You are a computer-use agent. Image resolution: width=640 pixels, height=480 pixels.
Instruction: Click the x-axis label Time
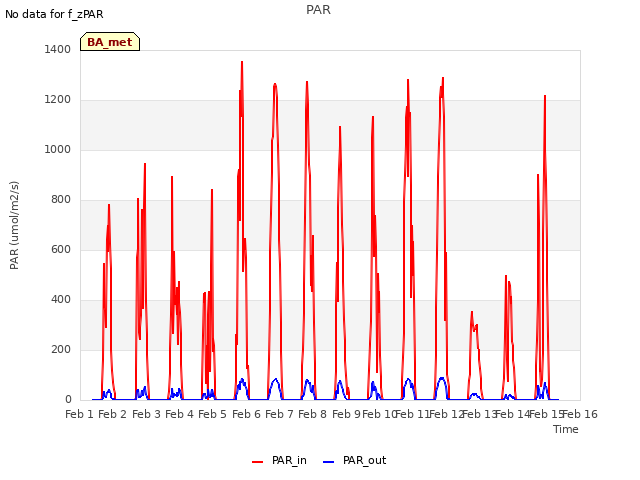coord(566,429)
